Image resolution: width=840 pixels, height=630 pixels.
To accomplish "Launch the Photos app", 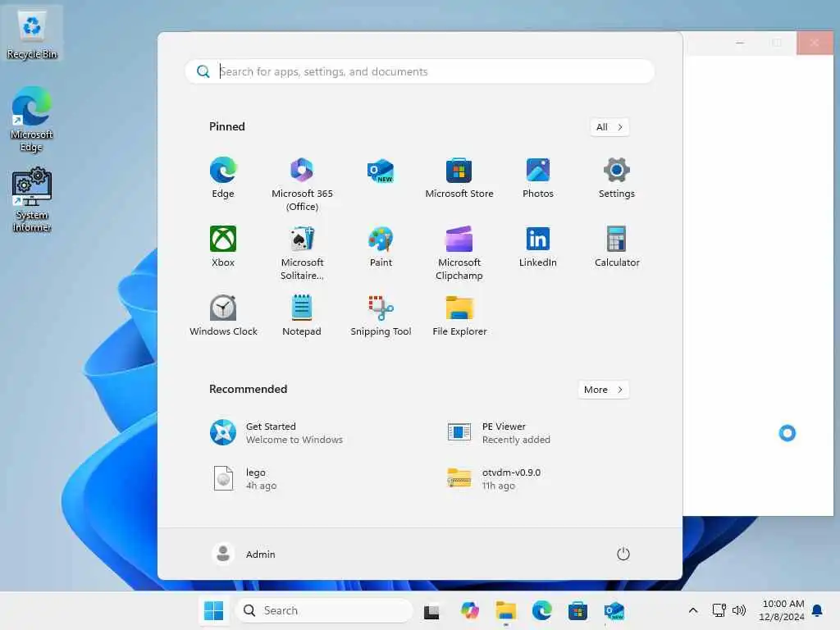I will [538, 178].
